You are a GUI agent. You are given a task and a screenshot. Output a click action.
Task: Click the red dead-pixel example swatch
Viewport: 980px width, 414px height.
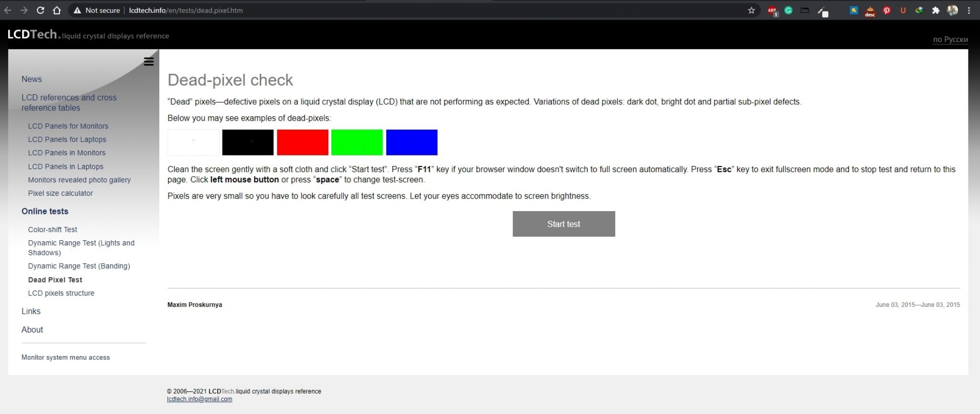point(302,142)
